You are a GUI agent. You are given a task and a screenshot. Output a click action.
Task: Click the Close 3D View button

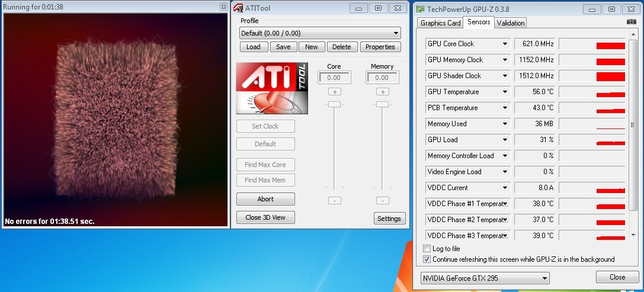[x=265, y=217]
